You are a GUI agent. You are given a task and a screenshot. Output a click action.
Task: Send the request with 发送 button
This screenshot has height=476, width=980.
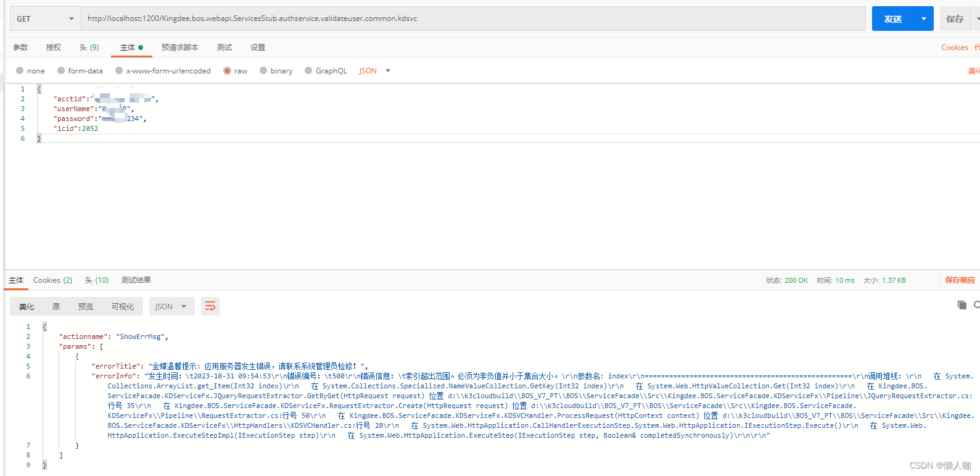coord(893,19)
